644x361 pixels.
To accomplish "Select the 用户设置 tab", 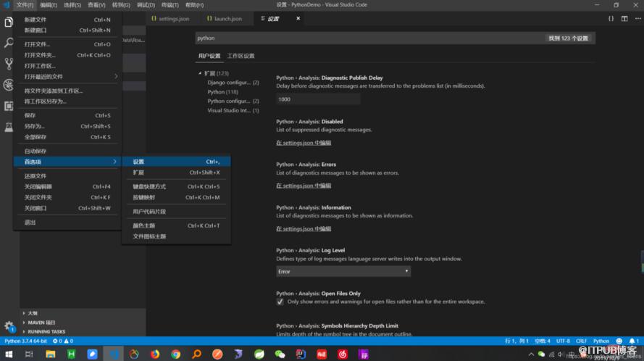I will click(209, 56).
